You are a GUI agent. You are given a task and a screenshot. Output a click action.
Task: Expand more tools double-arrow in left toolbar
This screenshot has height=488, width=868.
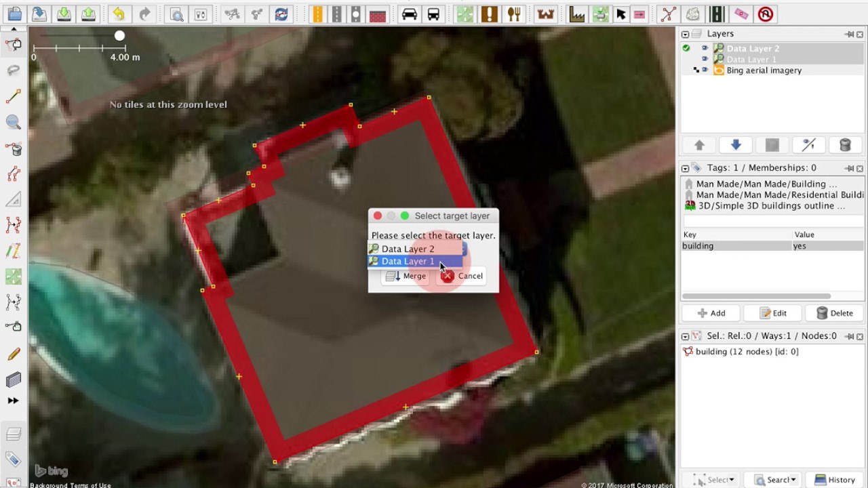(x=13, y=401)
